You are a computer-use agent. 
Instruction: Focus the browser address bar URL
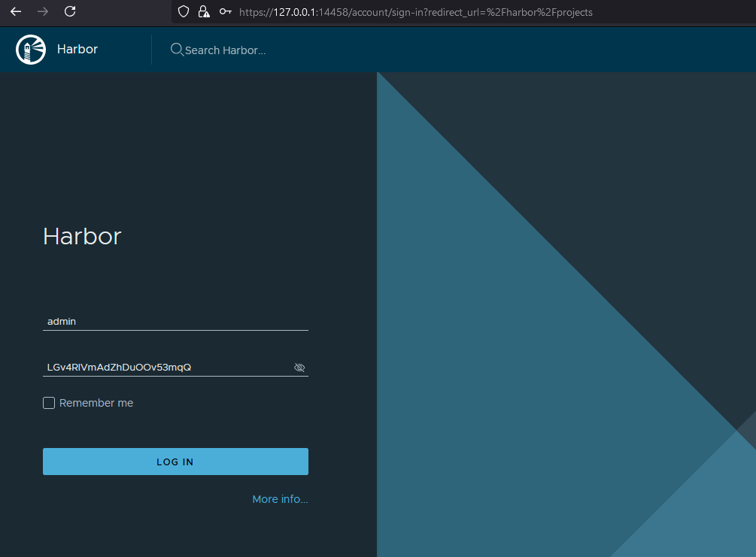click(415, 12)
